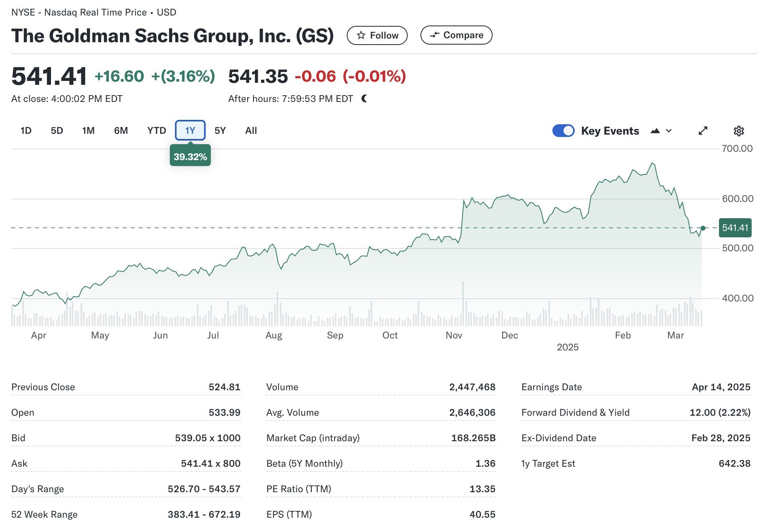This screenshot has width=770, height=532.
Task: Select the 1D time range
Action: click(26, 131)
